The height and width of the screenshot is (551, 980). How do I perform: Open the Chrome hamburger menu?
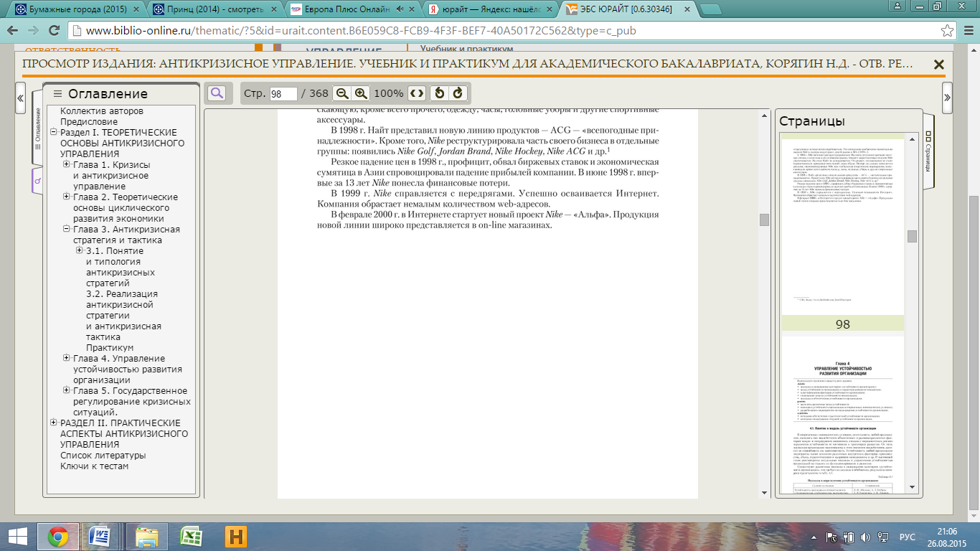tap(966, 31)
